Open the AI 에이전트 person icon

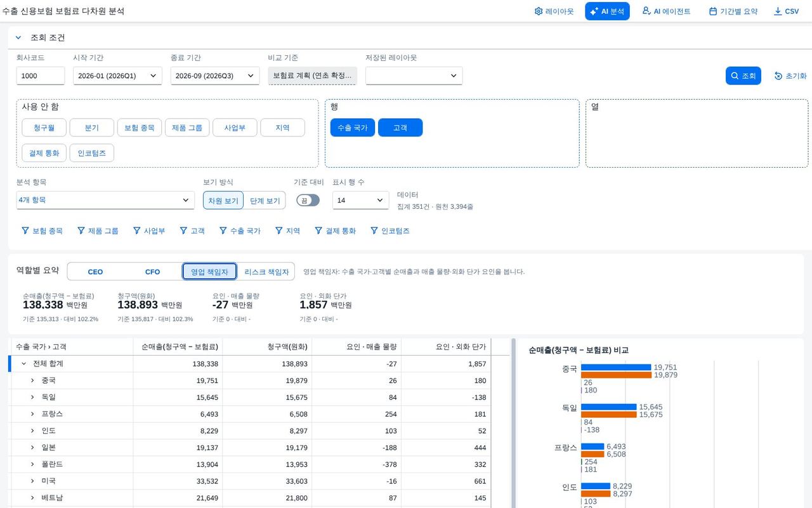coord(646,11)
